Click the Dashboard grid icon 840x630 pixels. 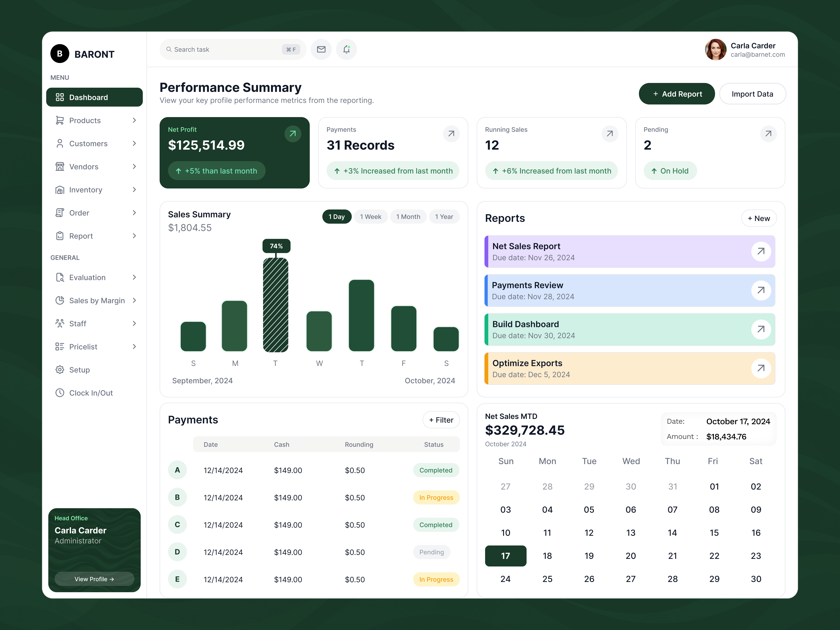[60, 97]
